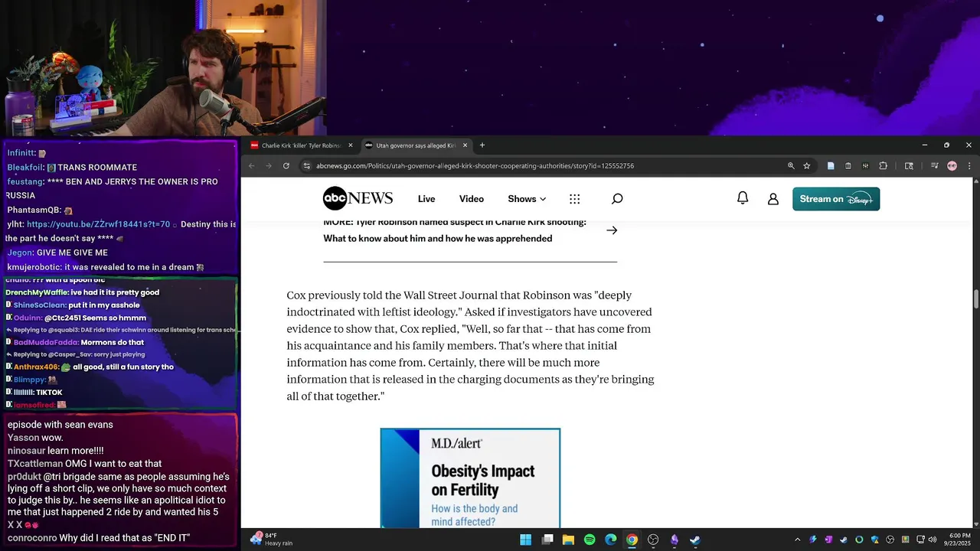Click chat username kmujerobotic
This screenshot has width=980, height=551.
pyautogui.click(x=34, y=267)
